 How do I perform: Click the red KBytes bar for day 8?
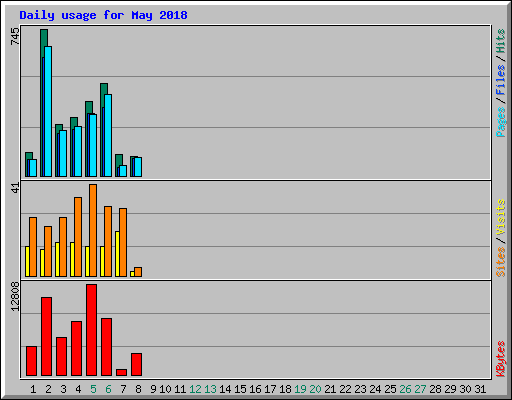pyautogui.click(x=137, y=364)
